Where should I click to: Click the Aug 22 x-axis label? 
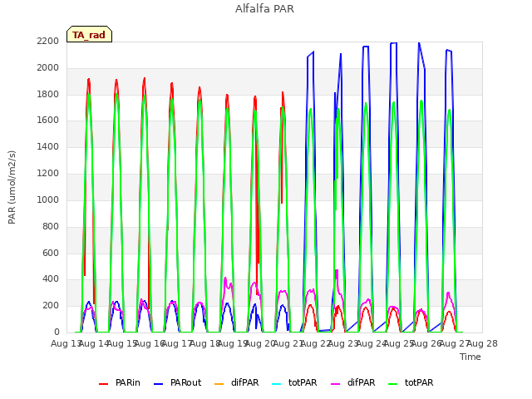coord(316,344)
